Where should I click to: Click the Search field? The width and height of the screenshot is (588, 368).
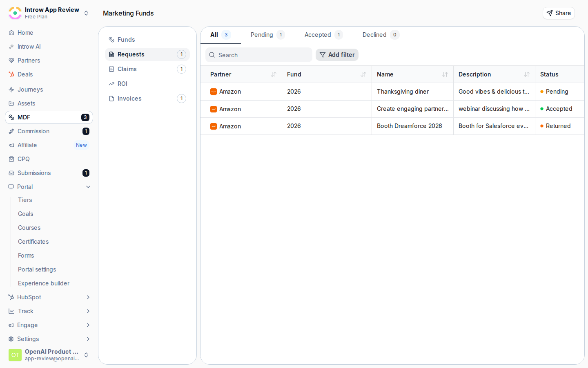click(x=259, y=55)
